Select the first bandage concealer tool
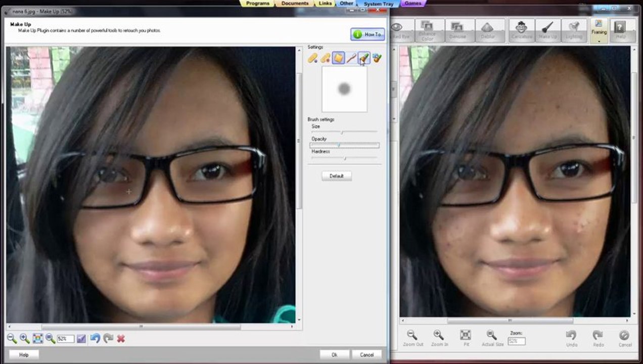Image resolution: width=643 pixels, height=364 pixels. 313,59
